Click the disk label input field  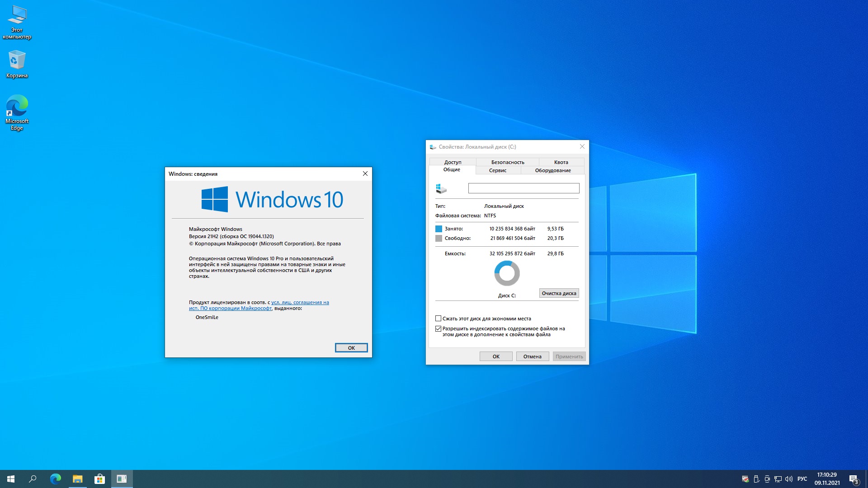(524, 188)
